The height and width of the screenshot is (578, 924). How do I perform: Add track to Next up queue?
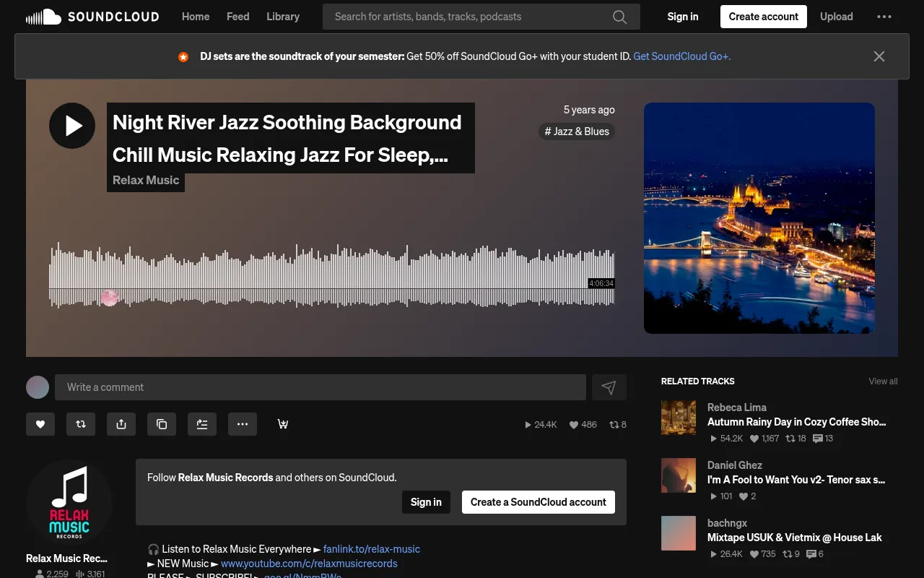pos(202,424)
